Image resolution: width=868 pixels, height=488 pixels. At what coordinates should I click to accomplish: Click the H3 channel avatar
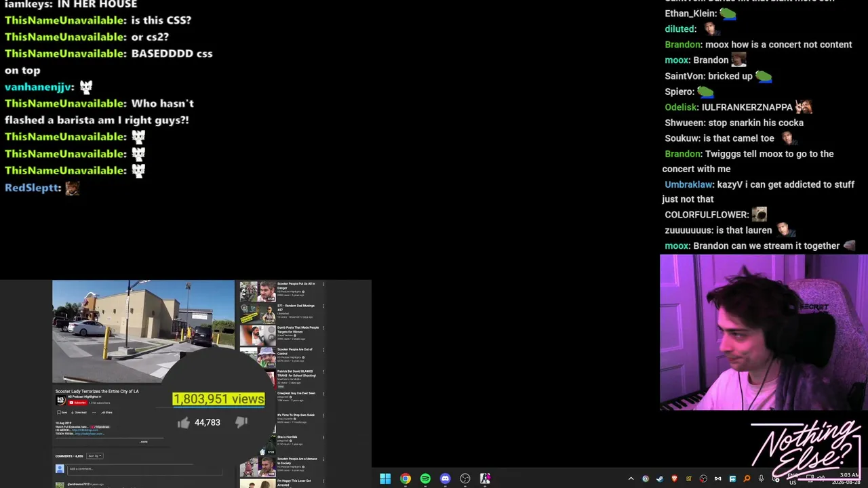click(x=60, y=400)
